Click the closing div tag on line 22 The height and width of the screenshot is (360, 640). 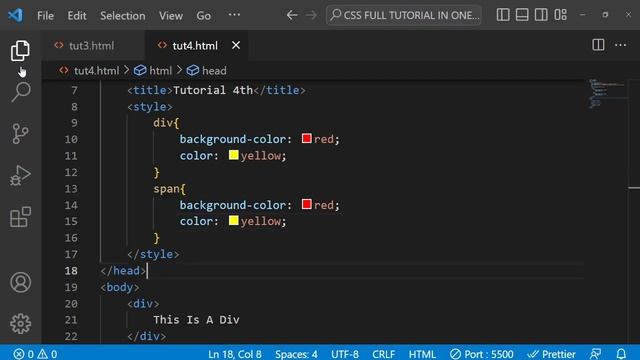tap(147, 336)
